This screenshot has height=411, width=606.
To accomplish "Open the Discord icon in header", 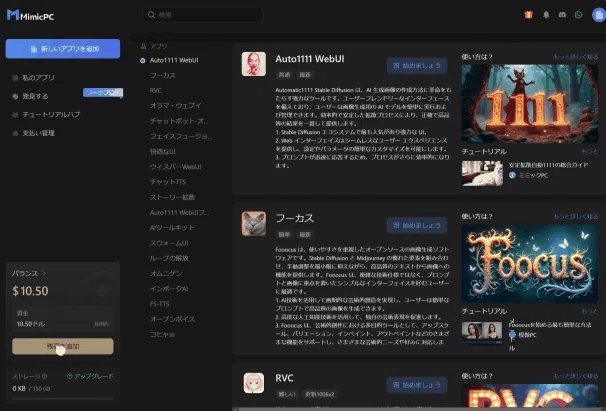I will [x=562, y=15].
